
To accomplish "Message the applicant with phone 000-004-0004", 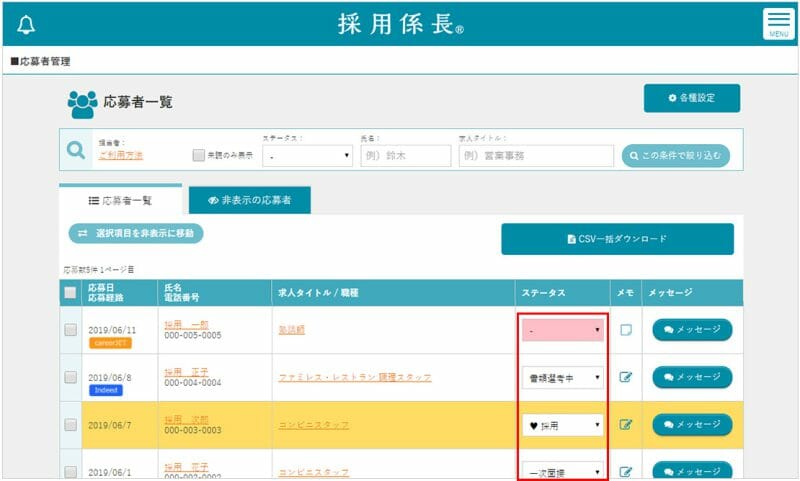I will pos(692,377).
